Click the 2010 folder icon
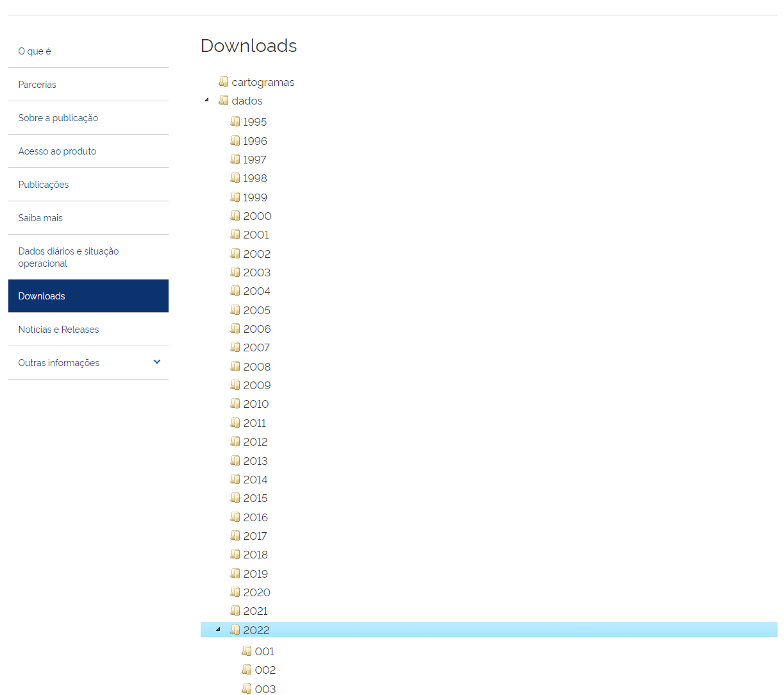The image size is (784, 695). tap(235, 403)
